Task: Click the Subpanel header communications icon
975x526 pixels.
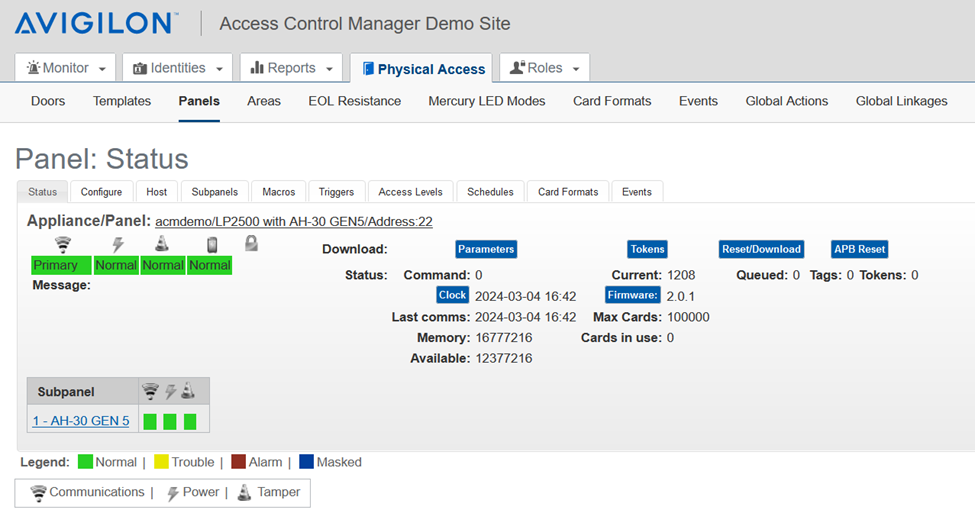Action: [150, 391]
